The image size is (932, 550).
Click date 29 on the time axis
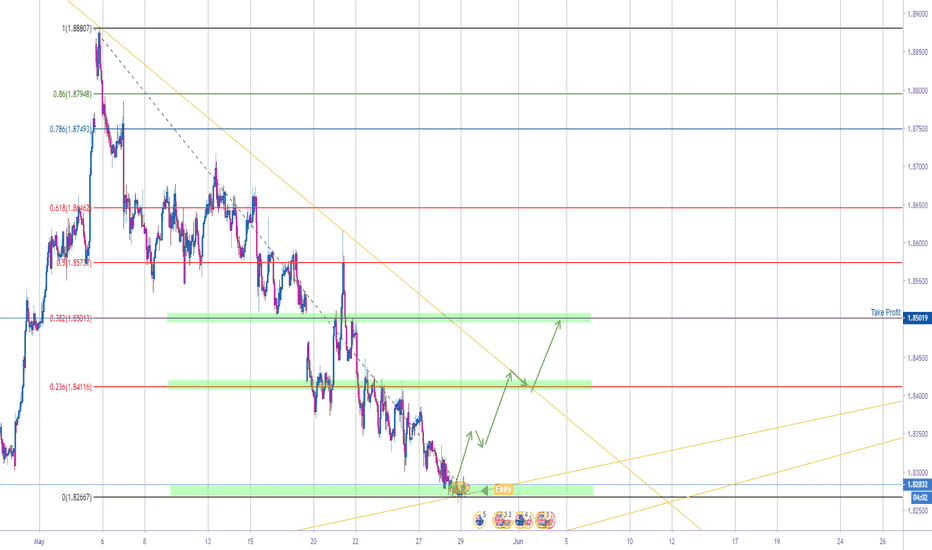[x=461, y=542]
